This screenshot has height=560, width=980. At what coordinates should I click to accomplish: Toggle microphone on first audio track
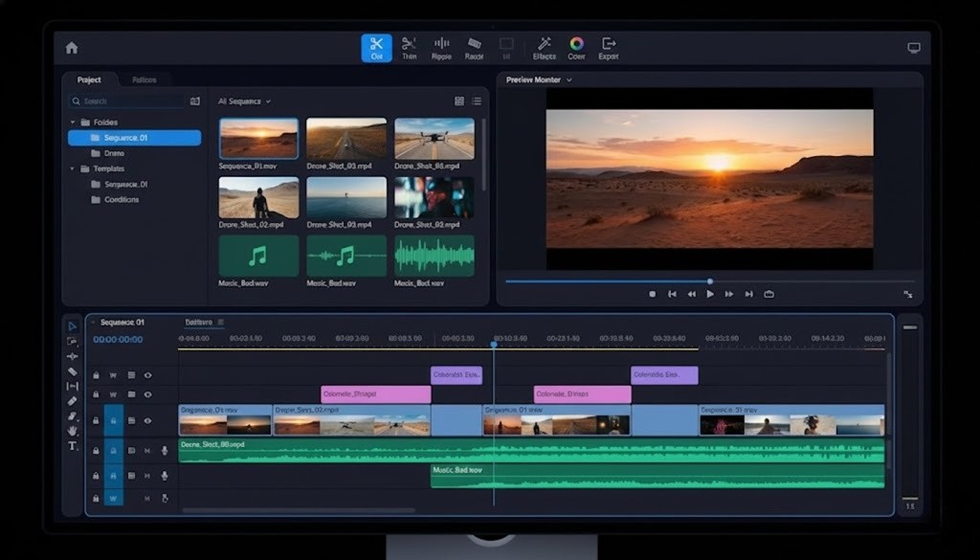(x=165, y=451)
